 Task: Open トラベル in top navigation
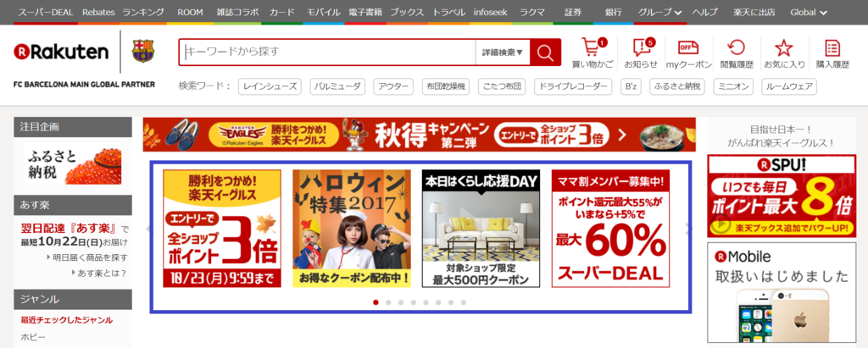pyautogui.click(x=449, y=12)
